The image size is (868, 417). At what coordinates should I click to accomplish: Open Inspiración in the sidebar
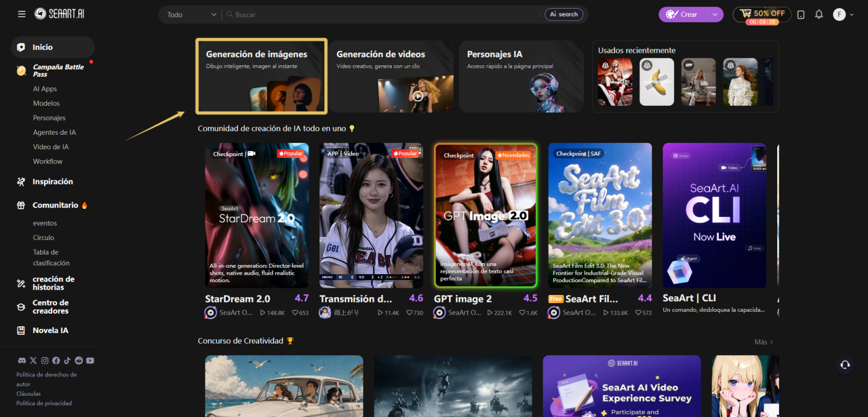pyautogui.click(x=53, y=182)
